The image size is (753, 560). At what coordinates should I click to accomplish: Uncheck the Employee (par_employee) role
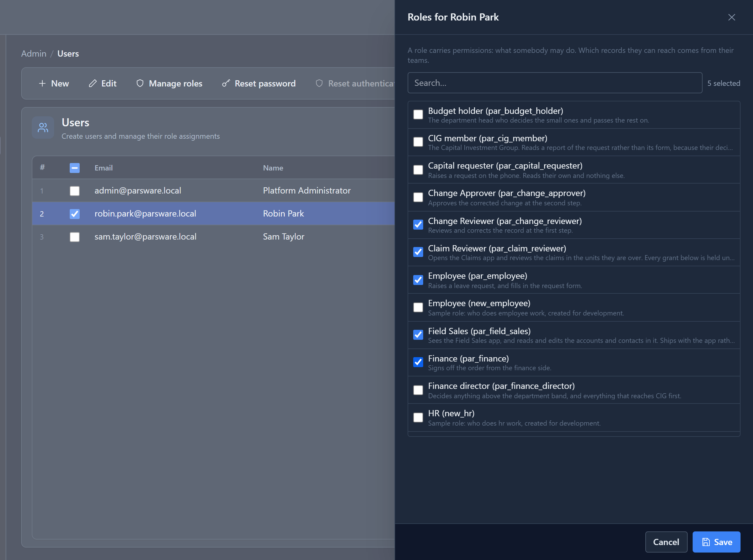click(418, 280)
